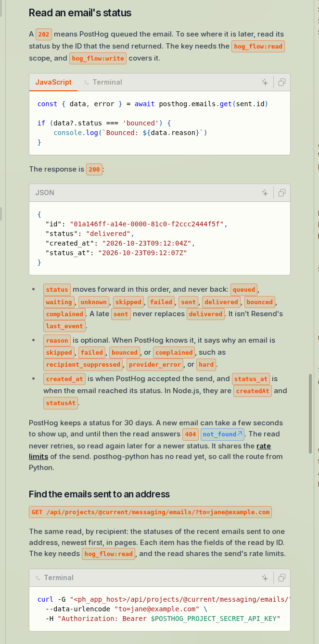Copy the curl command code block
This screenshot has width=319, height=644.
coord(282,578)
